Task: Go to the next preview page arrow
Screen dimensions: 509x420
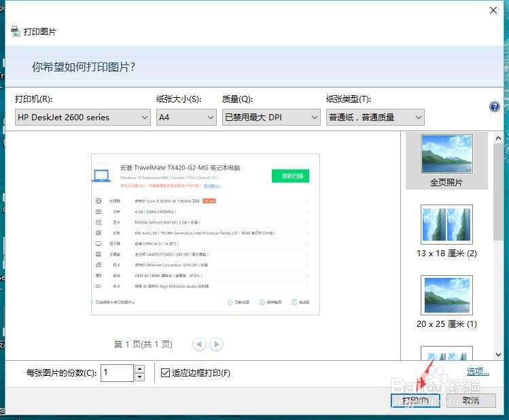Action: coord(217,344)
